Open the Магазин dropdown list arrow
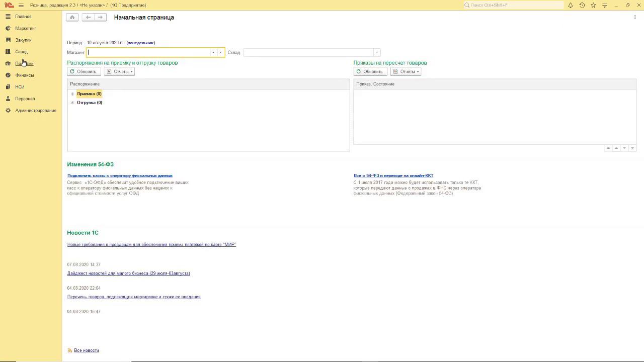This screenshot has height=362, width=644. click(x=213, y=52)
